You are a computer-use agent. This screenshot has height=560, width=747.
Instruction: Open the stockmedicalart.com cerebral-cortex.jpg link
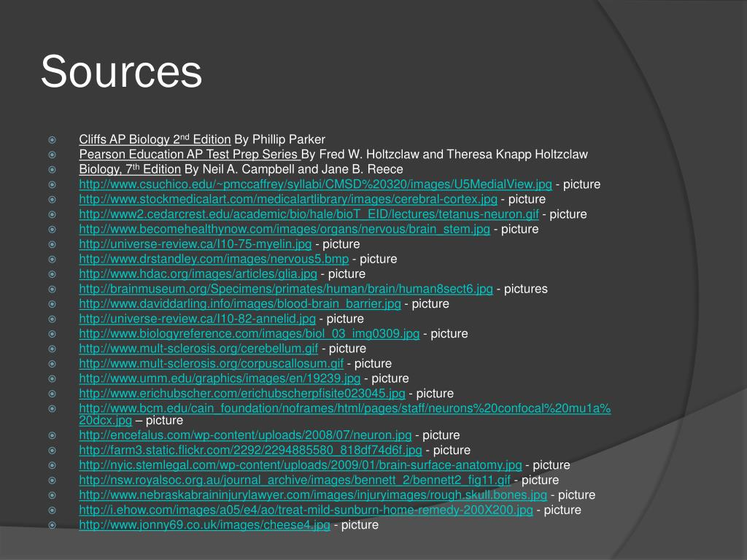click(x=288, y=199)
